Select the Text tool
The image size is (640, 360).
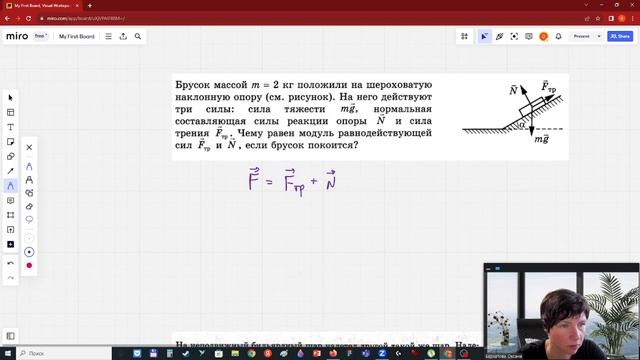(x=11, y=127)
